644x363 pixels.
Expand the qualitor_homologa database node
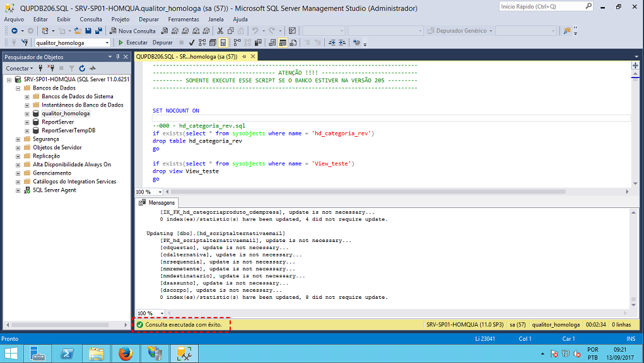26,113
